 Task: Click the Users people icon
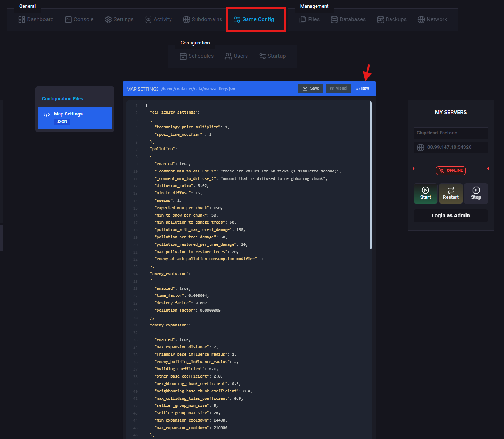(x=228, y=56)
